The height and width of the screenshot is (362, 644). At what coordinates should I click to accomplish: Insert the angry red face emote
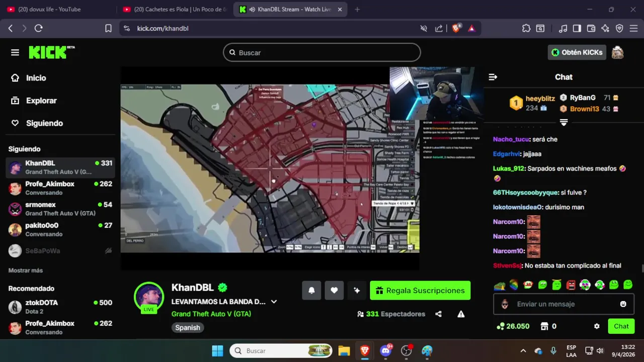(x=571, y=285)
